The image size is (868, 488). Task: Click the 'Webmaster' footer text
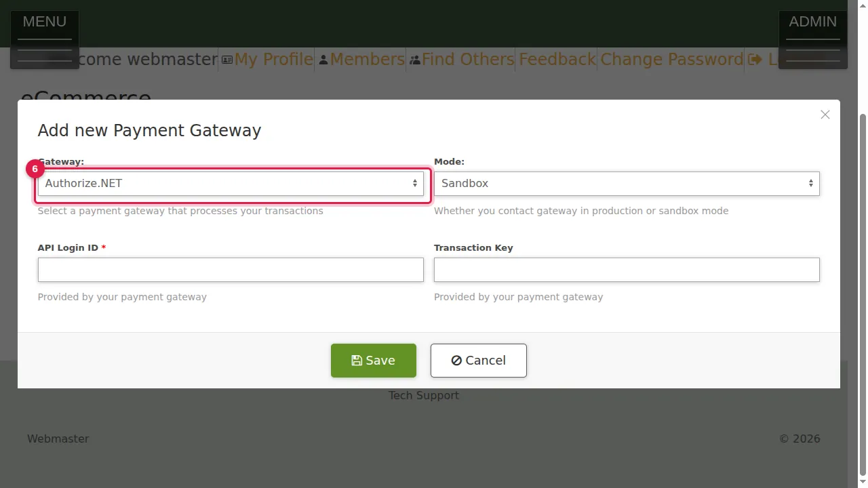click(x=58, y=439)
